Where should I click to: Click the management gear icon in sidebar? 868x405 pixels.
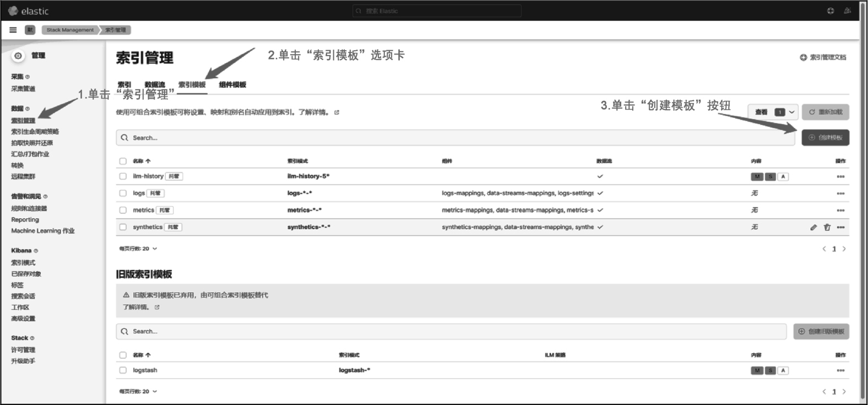point(18,56)
